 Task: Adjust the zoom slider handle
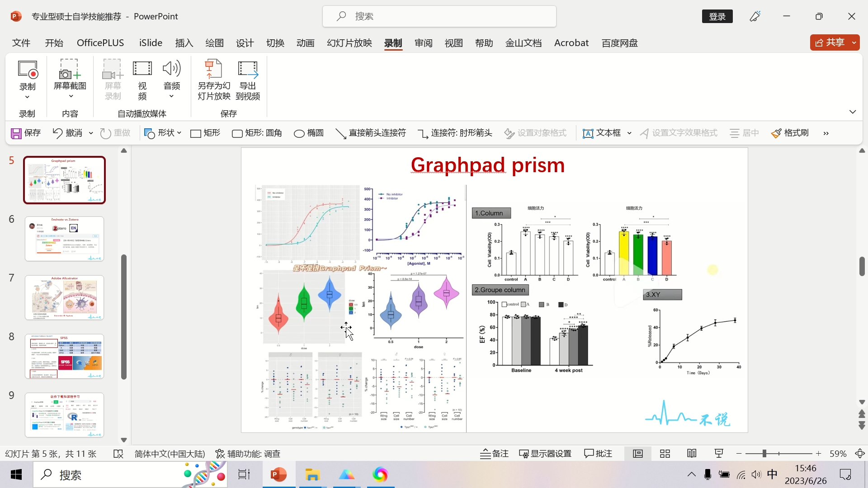click(x=764, y=454)
